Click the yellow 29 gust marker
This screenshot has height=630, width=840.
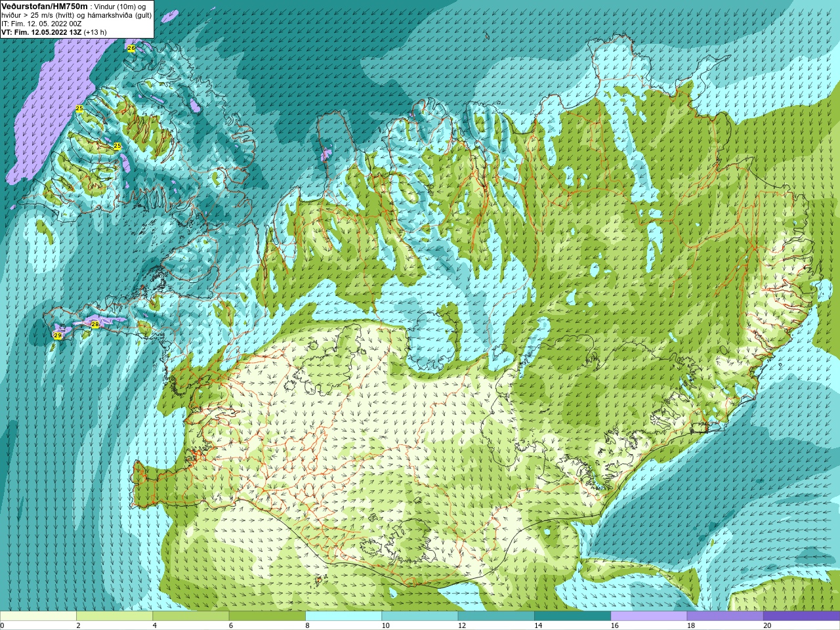coord(58,335)
